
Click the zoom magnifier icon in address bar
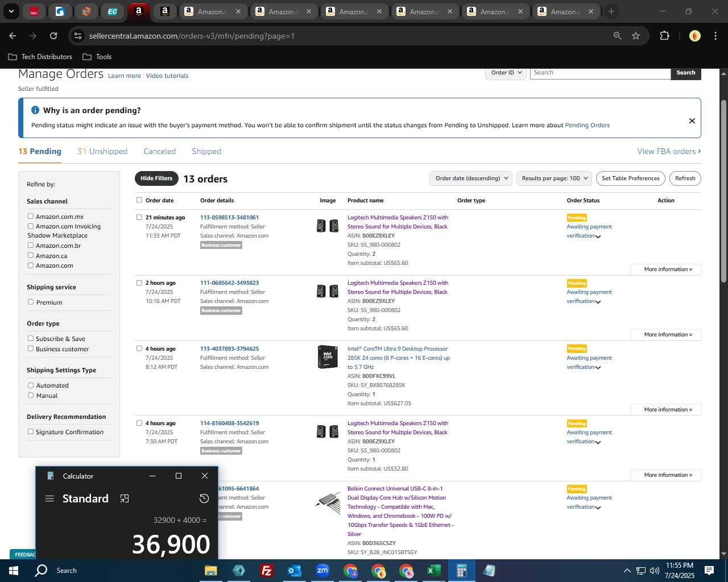coord(618,36)
